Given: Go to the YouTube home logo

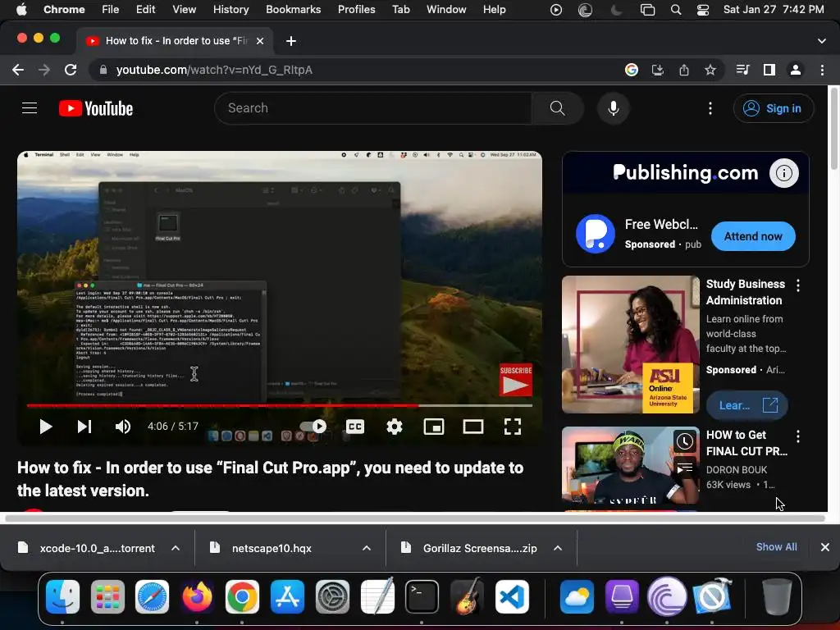Looking at the screenshot, I should point(96,108).
